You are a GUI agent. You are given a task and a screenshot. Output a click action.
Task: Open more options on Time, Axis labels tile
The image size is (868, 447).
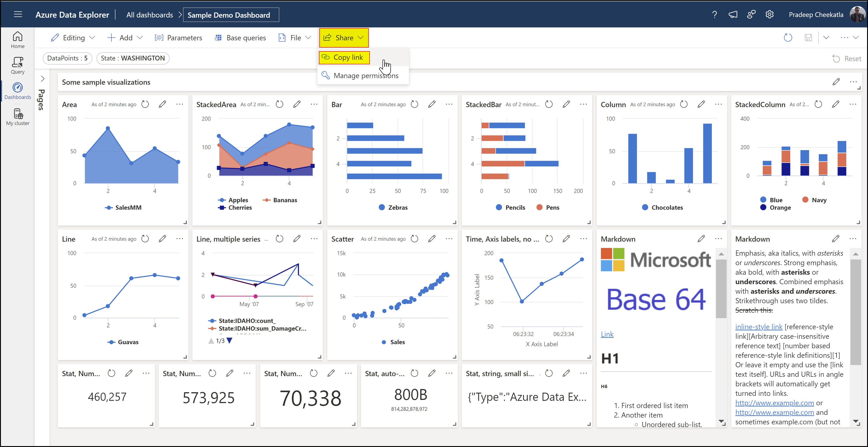[584, 239]
